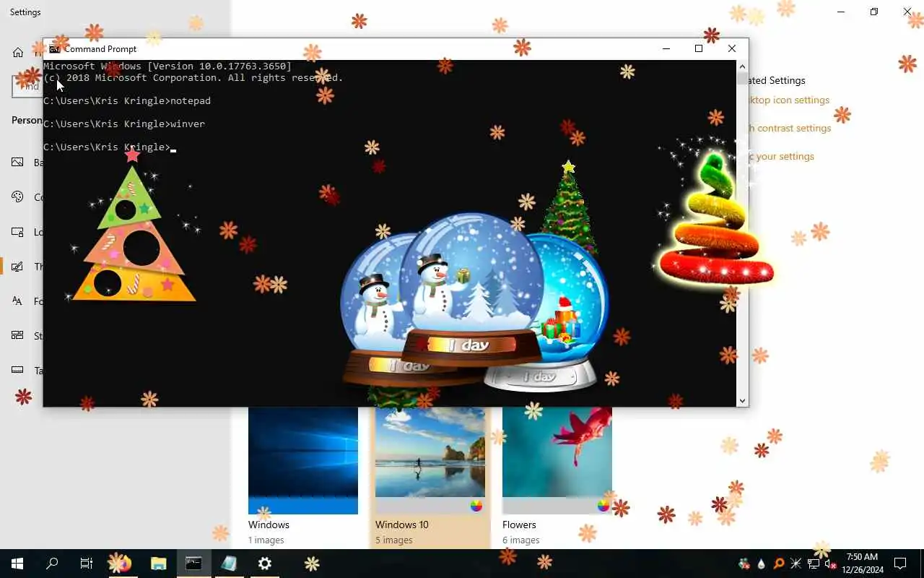This screenshot has height=578, width=924.
Task: Select the Windows 10 theme thumbnail
Action: [x=430, y=460]
